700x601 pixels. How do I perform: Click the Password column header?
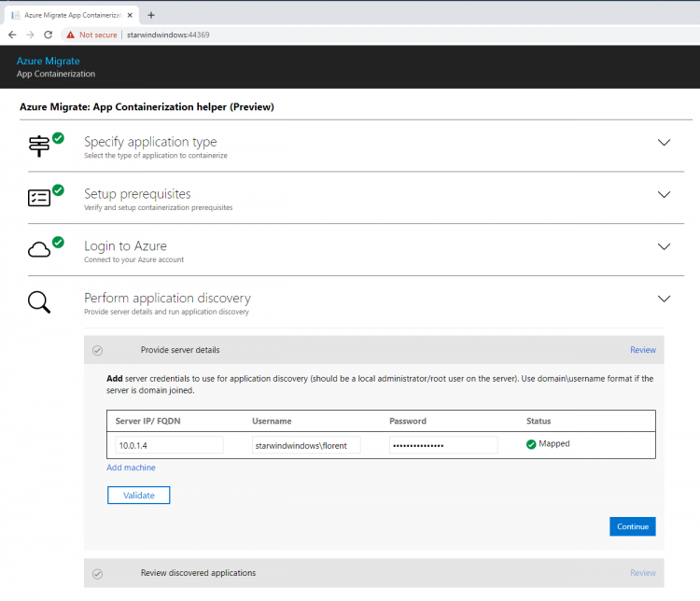click(408, 421)
